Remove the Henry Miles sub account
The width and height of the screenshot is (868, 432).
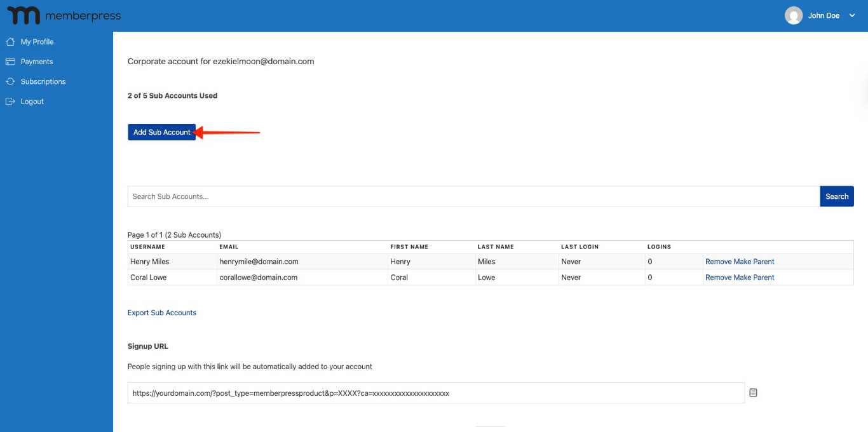718,262
